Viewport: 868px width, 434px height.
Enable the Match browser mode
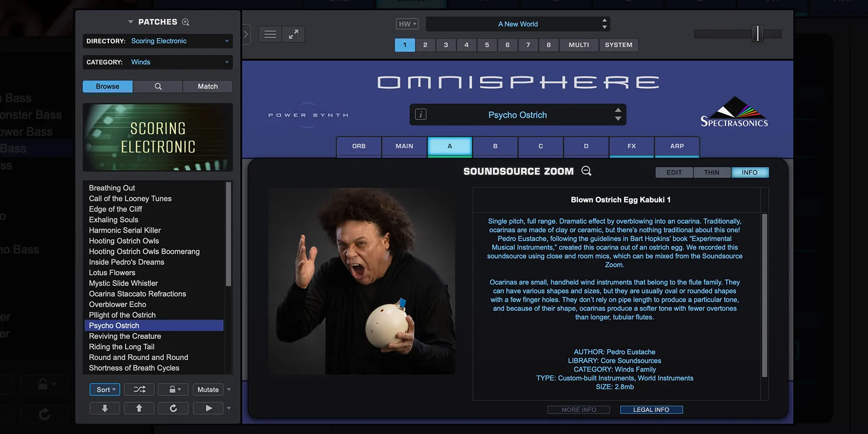click(207, 86)
